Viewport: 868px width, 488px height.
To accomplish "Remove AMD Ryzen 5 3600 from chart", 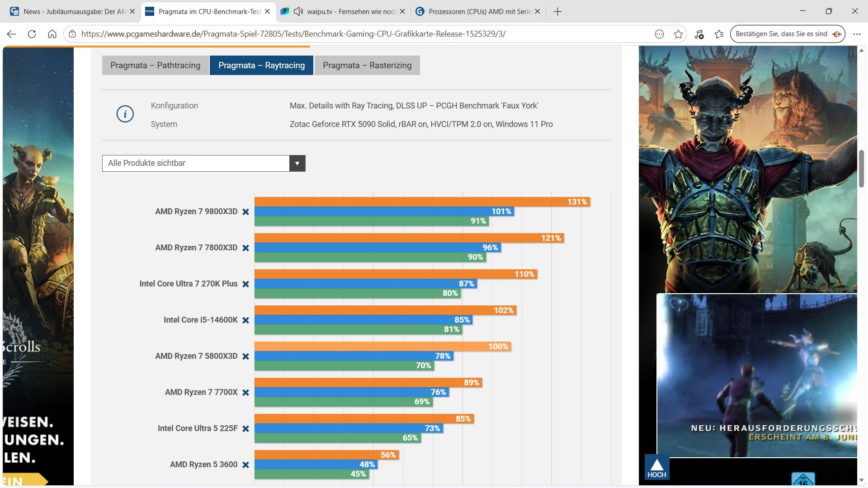I will click(245, 465).
